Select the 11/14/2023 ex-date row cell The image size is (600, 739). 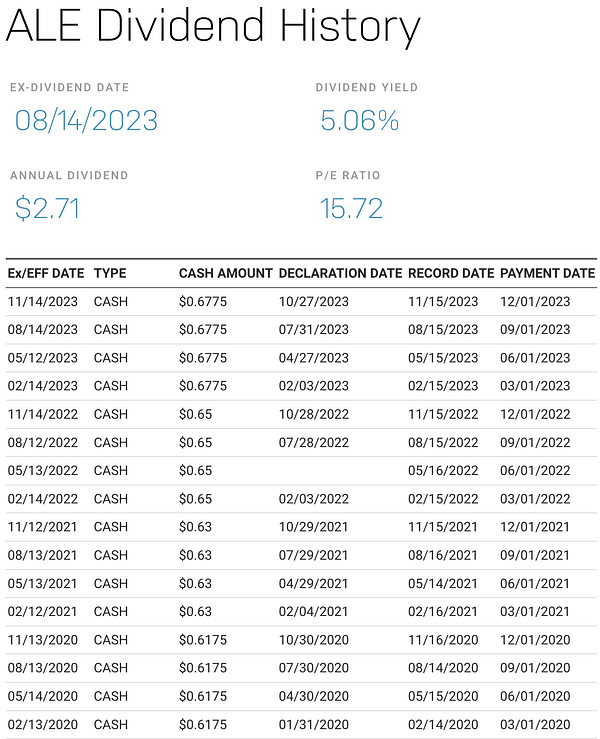point(42,301)
